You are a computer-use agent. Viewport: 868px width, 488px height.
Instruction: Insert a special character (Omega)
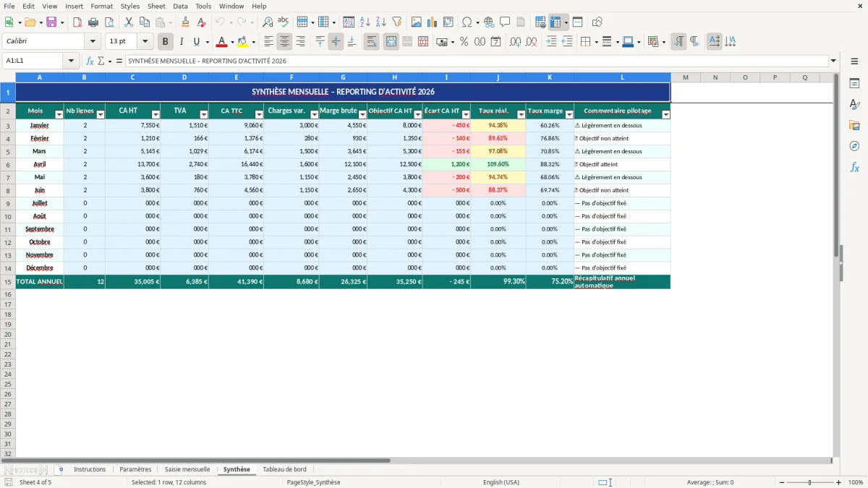tap(467, 22)
